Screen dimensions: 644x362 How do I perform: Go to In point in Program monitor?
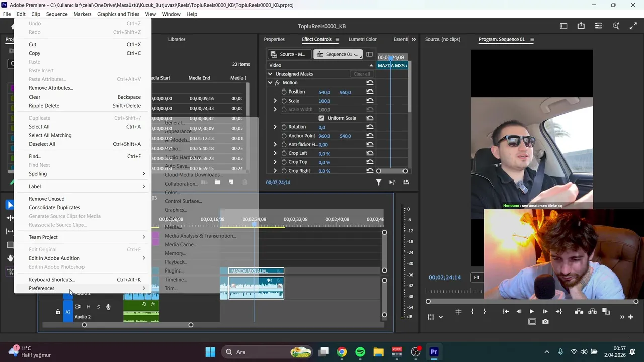pyautogui.click(x=505, y=312)
